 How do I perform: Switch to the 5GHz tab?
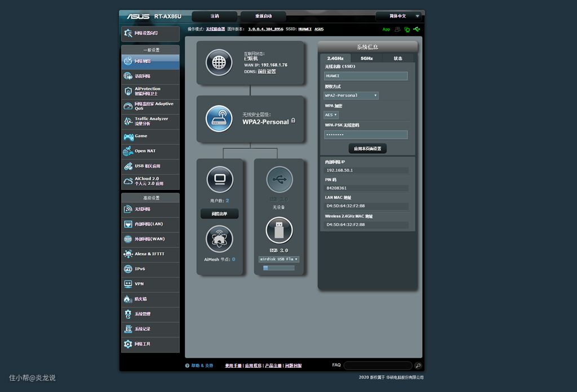[367, 59]
